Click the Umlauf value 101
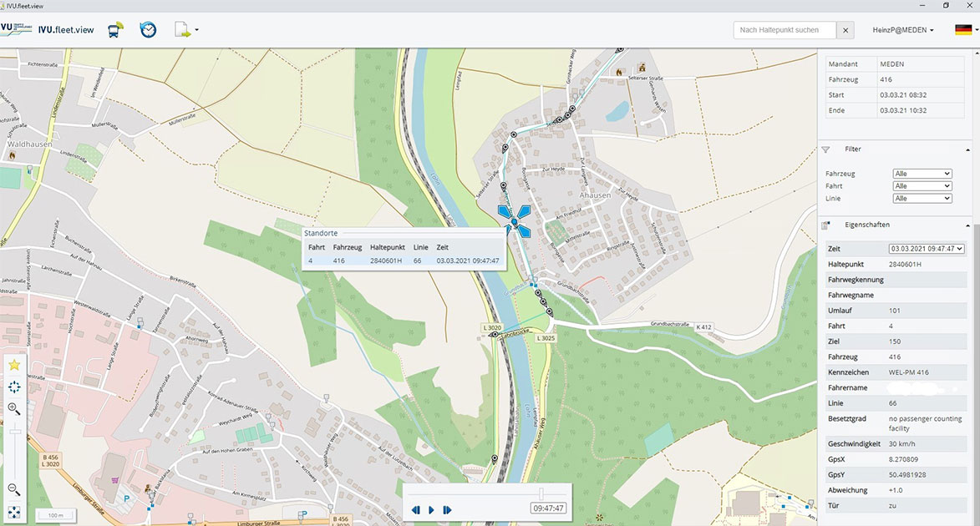The image size is (980, 526). (x=895, y=311)
